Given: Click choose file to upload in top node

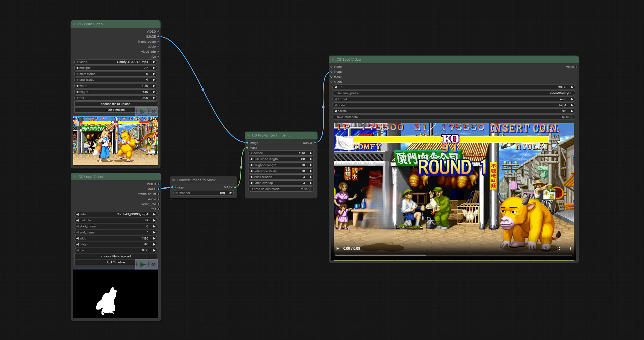Looking at the screenshot, I should coord(115,104).
